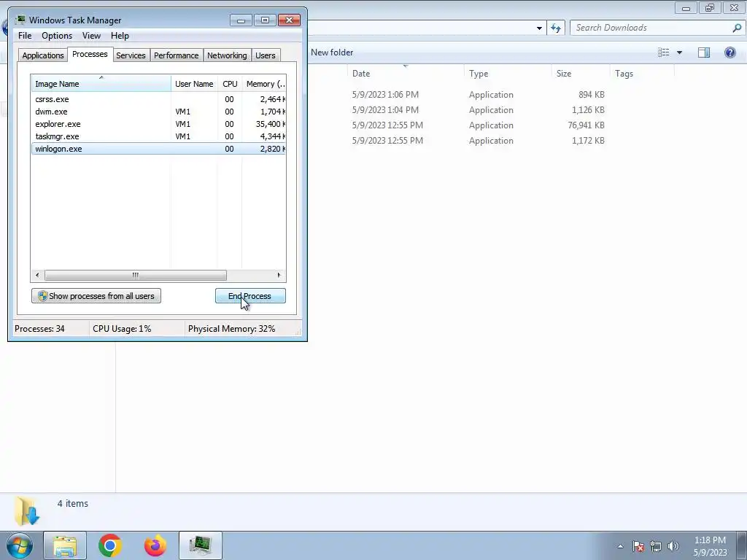This screenshot has height=560, width=747.
Task: Click the Task Manager title bar icon
Action: coord(20,20)
